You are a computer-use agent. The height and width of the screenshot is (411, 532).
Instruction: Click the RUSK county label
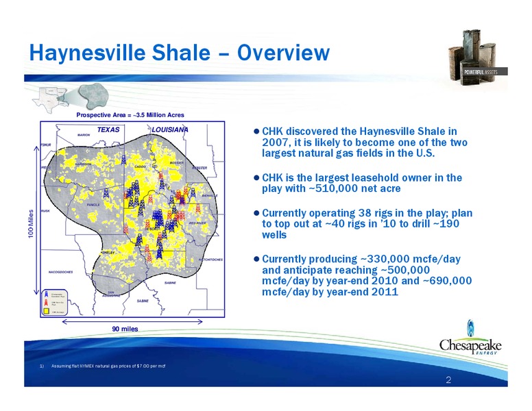coord(45,210)
